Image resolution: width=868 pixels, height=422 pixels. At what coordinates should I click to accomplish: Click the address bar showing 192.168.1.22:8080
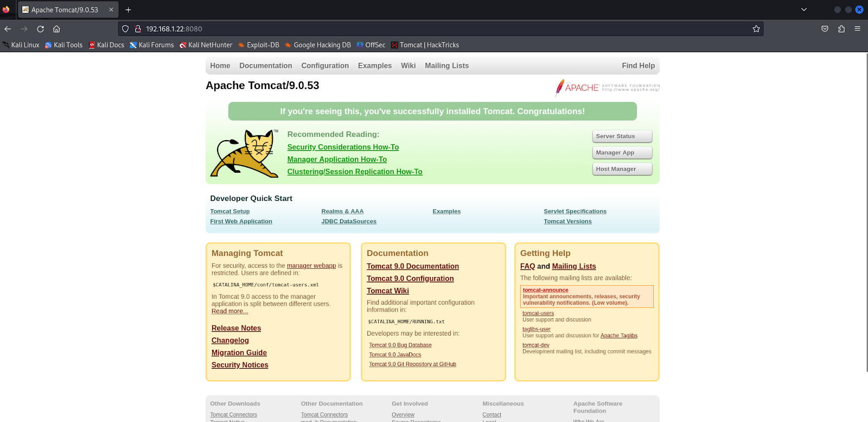(x=439, y=29)
